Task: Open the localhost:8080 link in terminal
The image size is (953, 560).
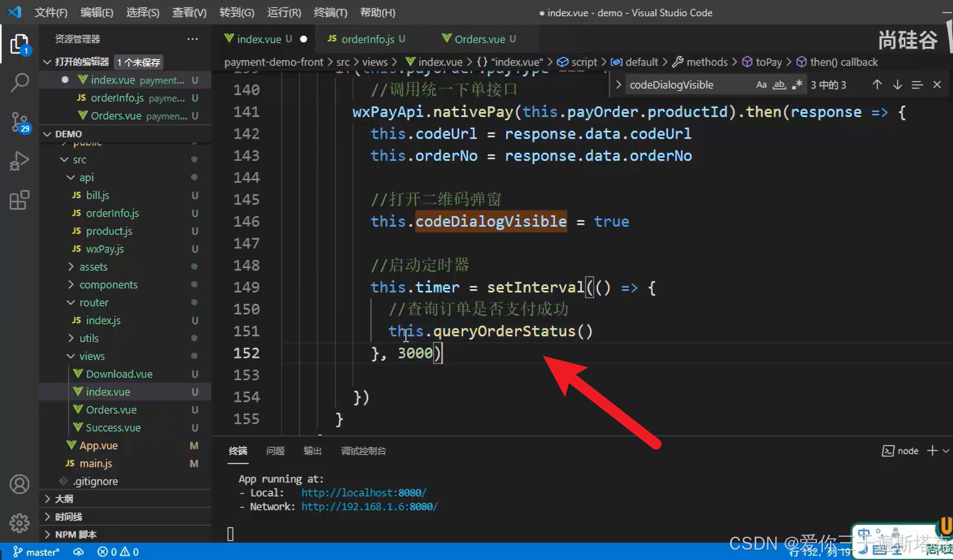Action: click(364, 493)
